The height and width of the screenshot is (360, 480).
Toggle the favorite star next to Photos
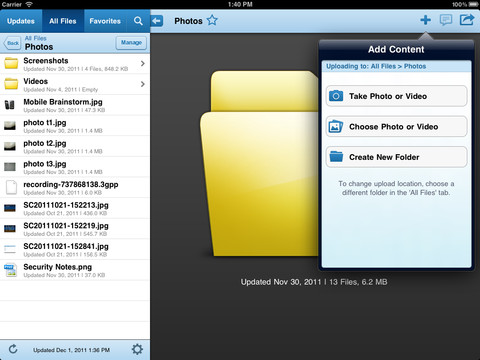point(212,21)
